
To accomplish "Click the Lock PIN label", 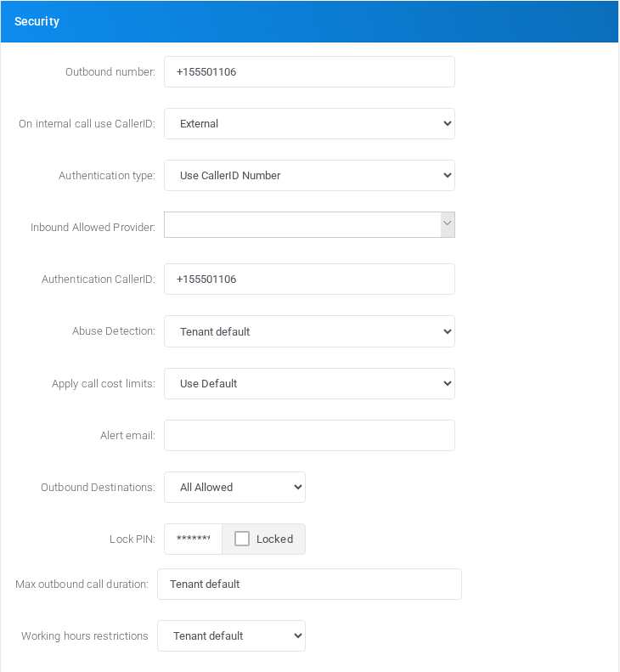I will tap(132, 539).
